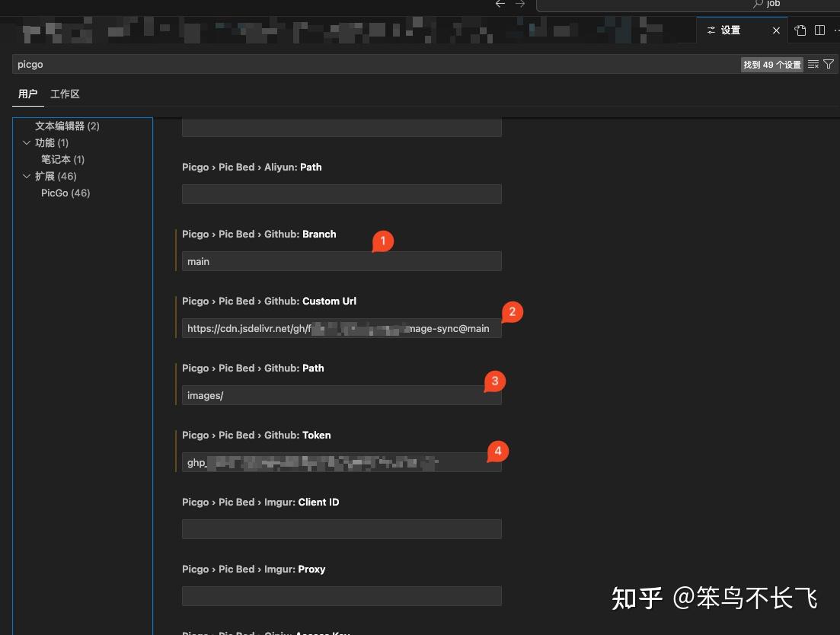Clear search via clear-filter icon
840x635 pixels.
(x=812, y=64)
